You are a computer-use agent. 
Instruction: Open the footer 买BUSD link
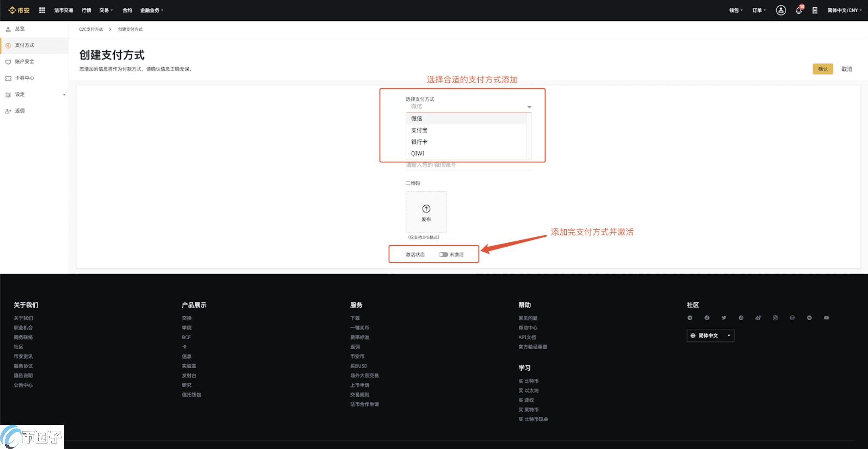coord(359,366)
